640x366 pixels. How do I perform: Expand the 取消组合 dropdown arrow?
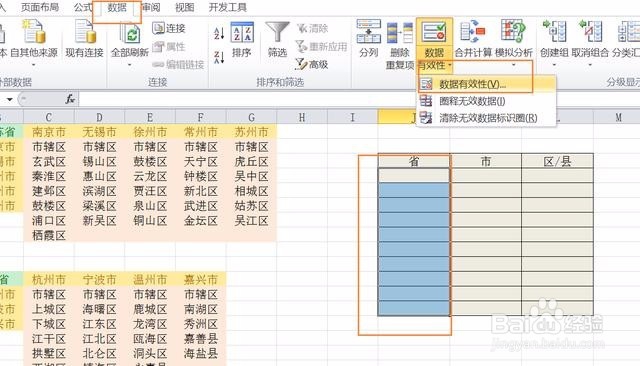[590, 65]
